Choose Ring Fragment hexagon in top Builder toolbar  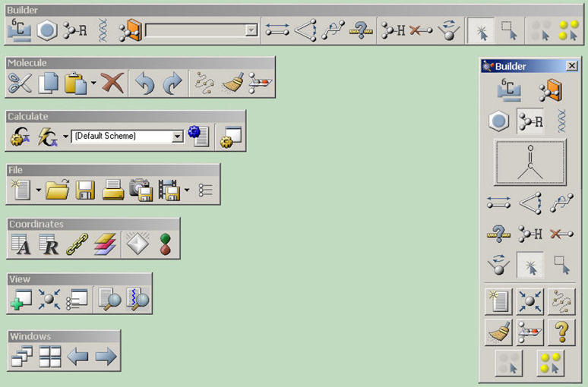point(47,30)
